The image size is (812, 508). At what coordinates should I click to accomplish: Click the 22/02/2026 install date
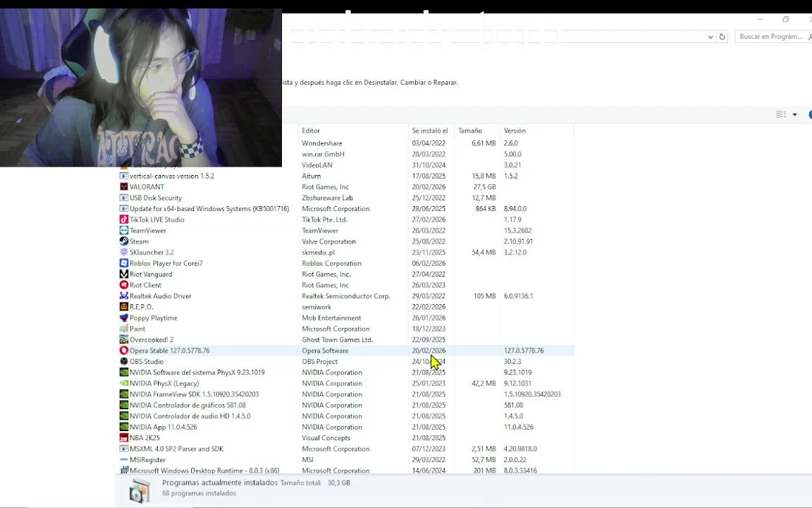point(429,306)
